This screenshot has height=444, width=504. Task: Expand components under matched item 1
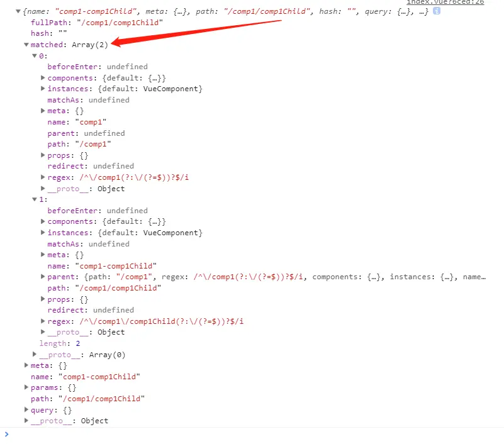[x=43, y=221]
